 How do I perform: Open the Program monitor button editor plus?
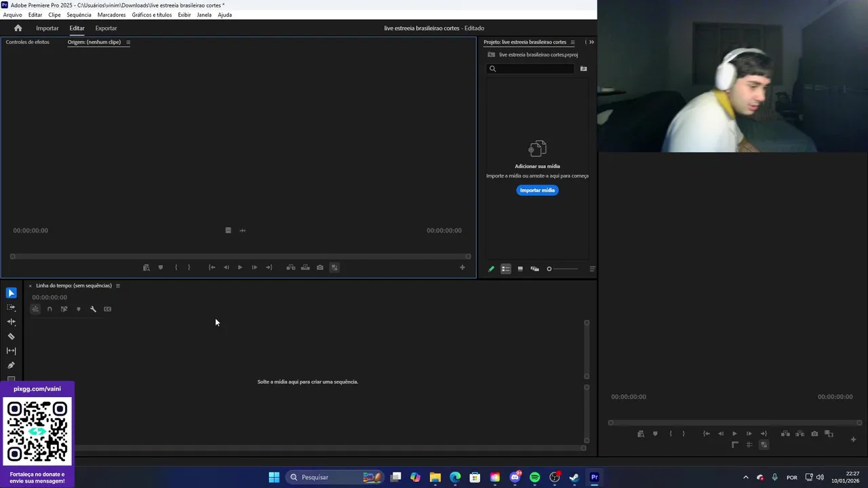point(853,439)
